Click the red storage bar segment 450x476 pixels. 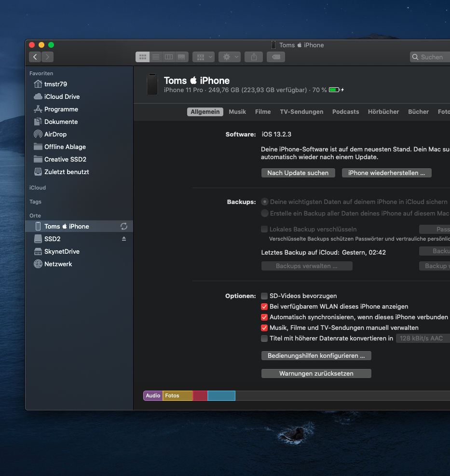click(x=200, y=395)
